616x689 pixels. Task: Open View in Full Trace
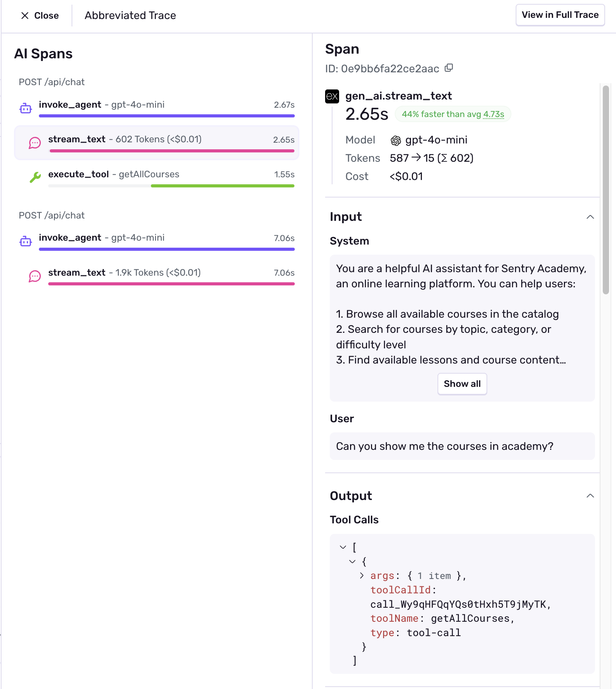click(x=560, y=15)
